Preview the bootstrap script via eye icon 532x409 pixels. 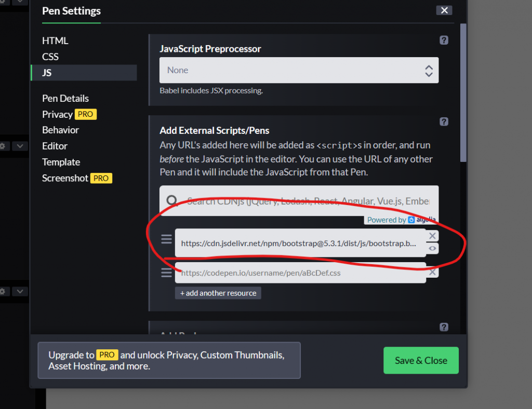point(432,249)
